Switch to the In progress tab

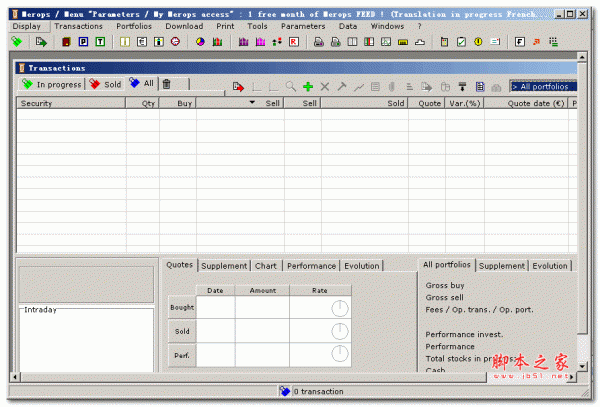tap(52, 84)
